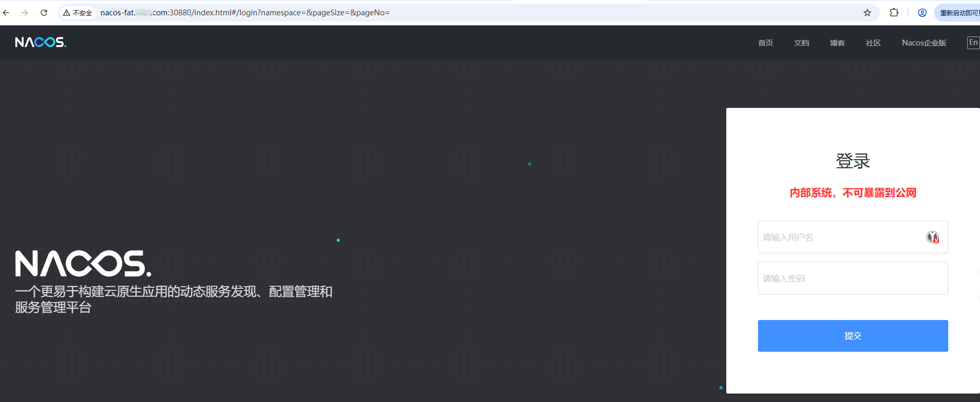Click the not-secure warning badge
Screen dimensions: 980x402
pos(78,13)
